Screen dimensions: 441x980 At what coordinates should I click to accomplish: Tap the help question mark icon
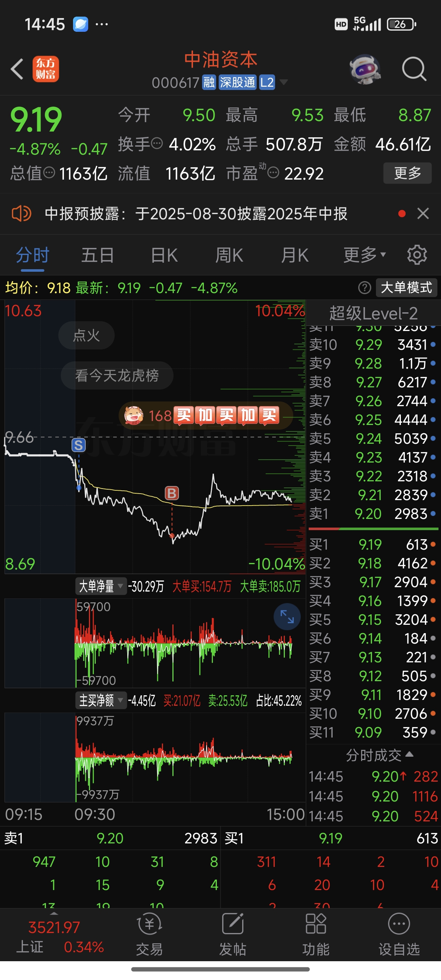pos(364,288)
